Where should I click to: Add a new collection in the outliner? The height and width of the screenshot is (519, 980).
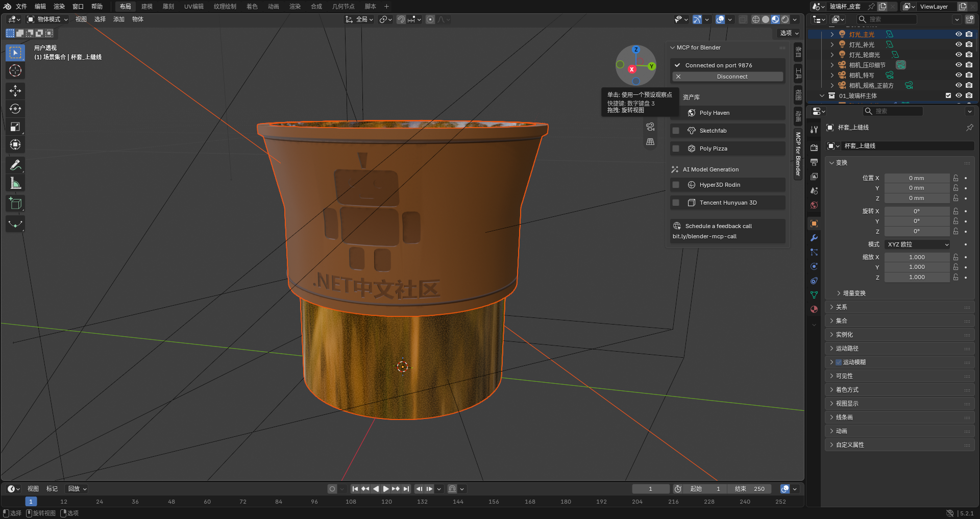click(970, 19)
